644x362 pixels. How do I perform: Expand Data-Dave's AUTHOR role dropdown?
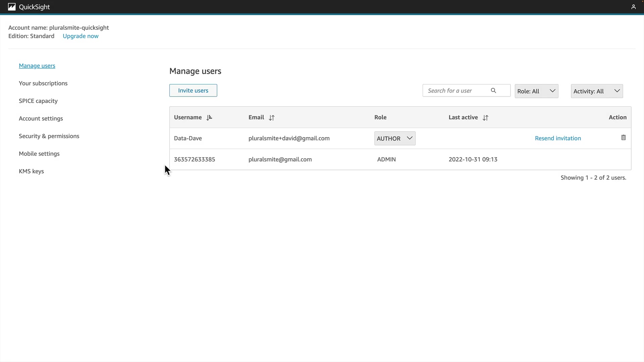click(395, 138)
